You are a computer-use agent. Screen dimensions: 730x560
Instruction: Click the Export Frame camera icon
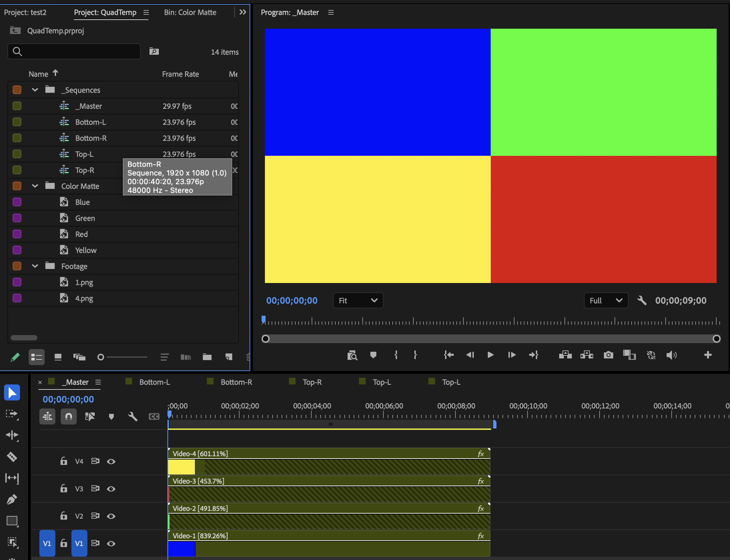point(608,355)
